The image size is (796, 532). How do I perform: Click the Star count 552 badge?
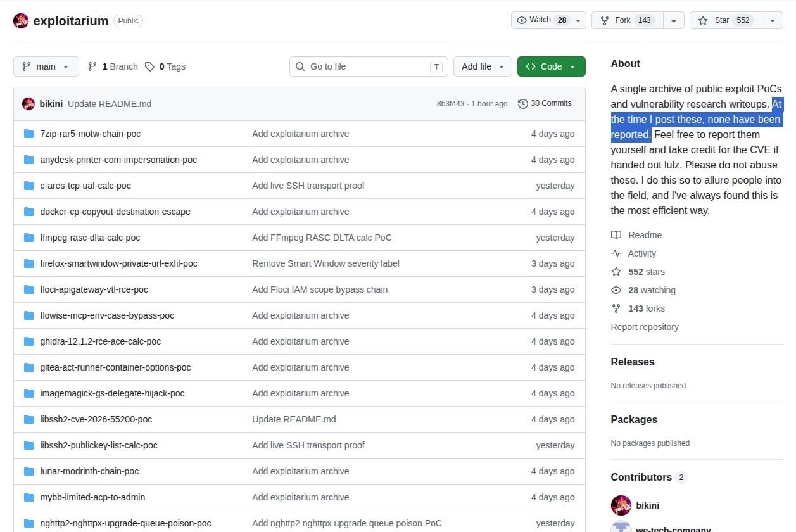pyautogui.click(x=743, y=20)
